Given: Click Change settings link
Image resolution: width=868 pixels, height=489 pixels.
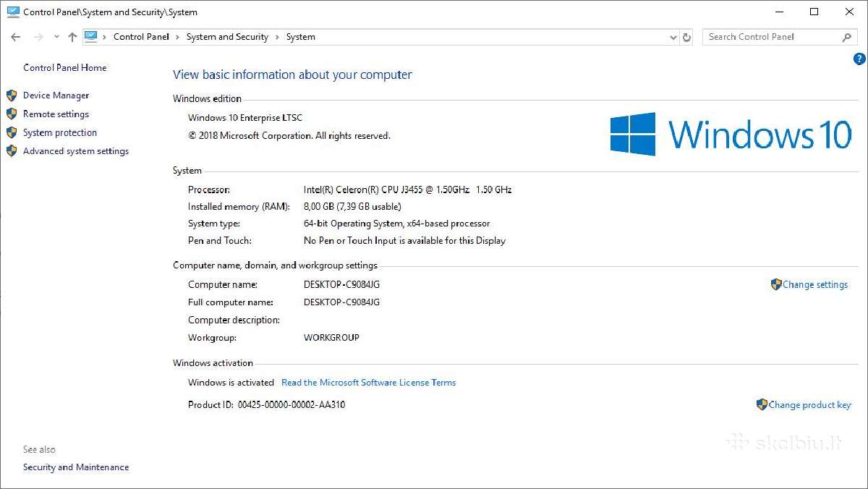Looking at the screenshot, I should [x=815, y=285].
